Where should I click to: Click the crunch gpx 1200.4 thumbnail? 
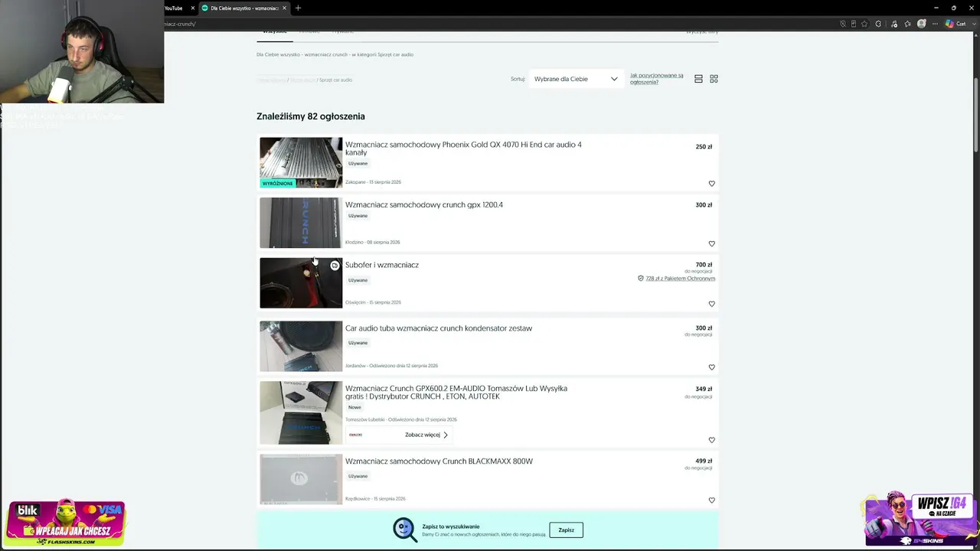click(301, 223)
